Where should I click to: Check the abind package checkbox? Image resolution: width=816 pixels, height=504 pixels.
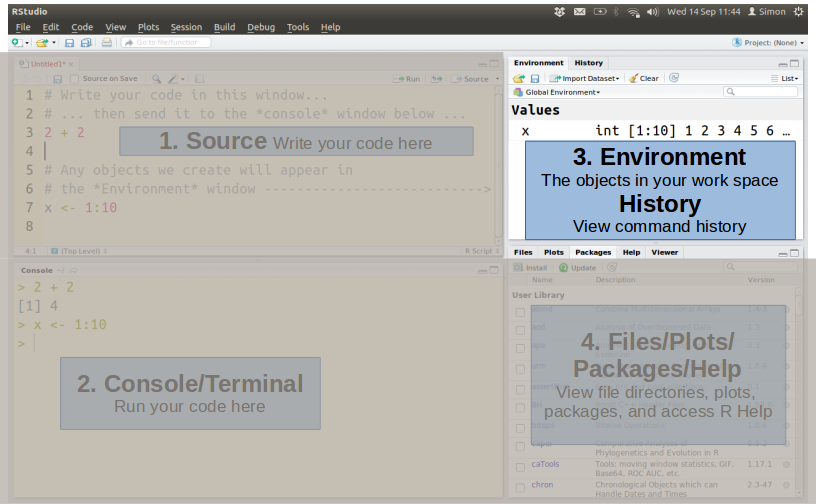[x=520, y=312]
